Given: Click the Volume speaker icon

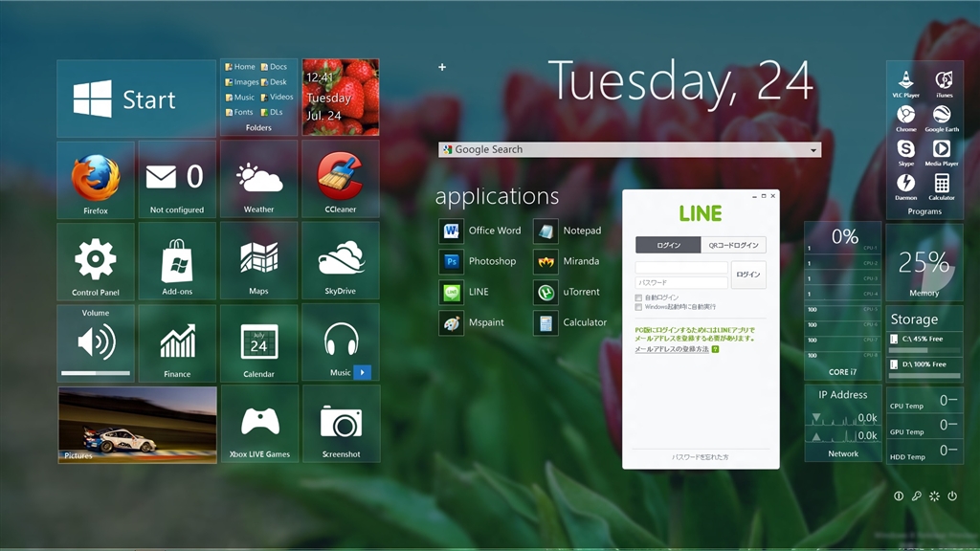Looking at the screenshot, I should tap(96, 342).
